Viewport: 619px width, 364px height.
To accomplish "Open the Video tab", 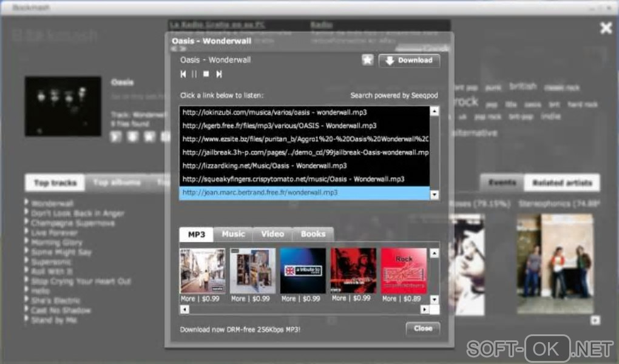I will pos(272,234).
